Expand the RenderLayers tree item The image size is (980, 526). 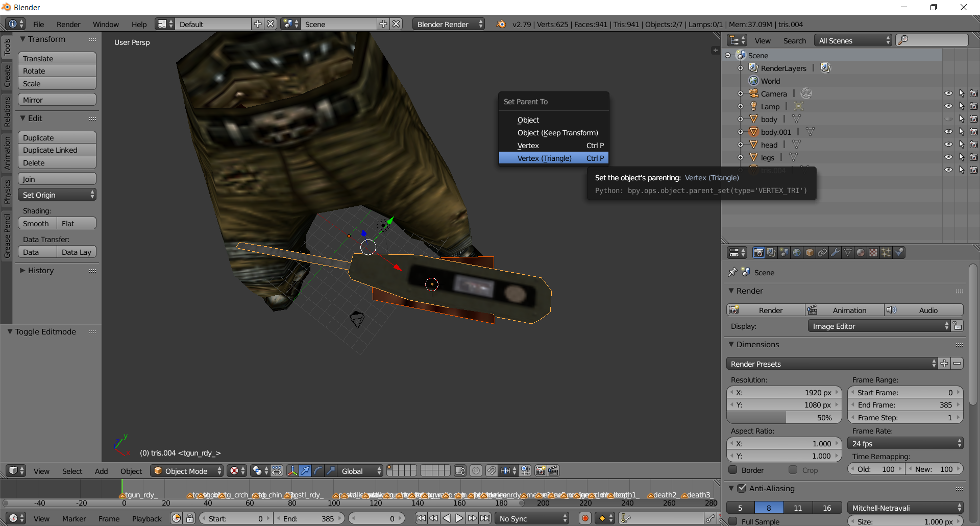[741, 68]
